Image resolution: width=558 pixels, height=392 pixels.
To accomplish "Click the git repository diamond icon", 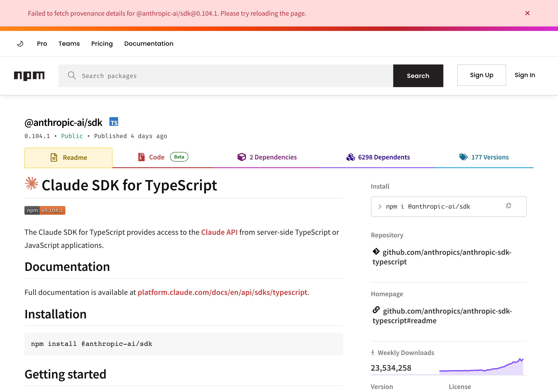I will (376, 251).
